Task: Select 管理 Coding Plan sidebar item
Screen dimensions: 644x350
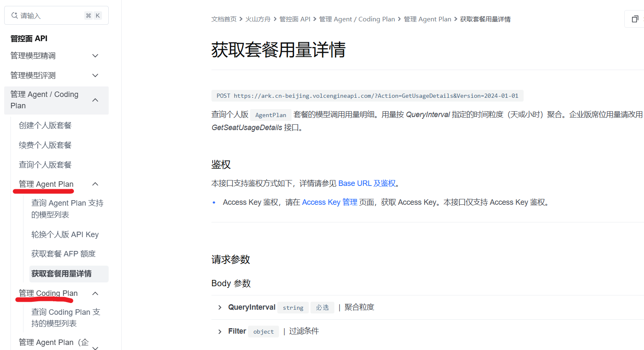Action: point(48,293)
